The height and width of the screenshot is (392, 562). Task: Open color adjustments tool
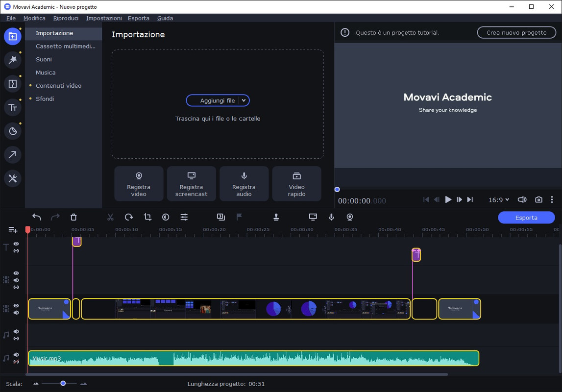(x=166, y=217)
